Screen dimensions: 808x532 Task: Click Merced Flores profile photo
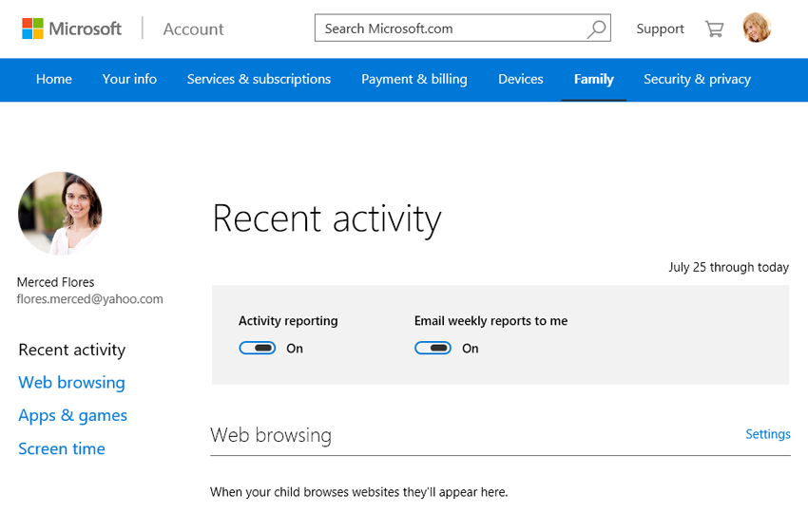tap(60, 214)
